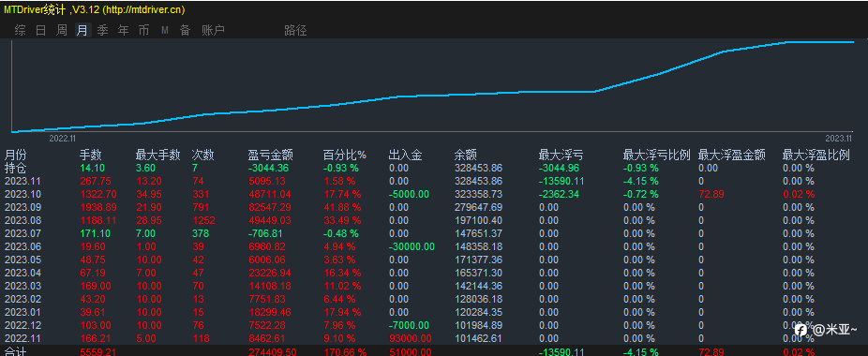Image resolution: width=868 pixels, height=356 pixels.
Task: Open the M tab
Action: pos(164,31)
